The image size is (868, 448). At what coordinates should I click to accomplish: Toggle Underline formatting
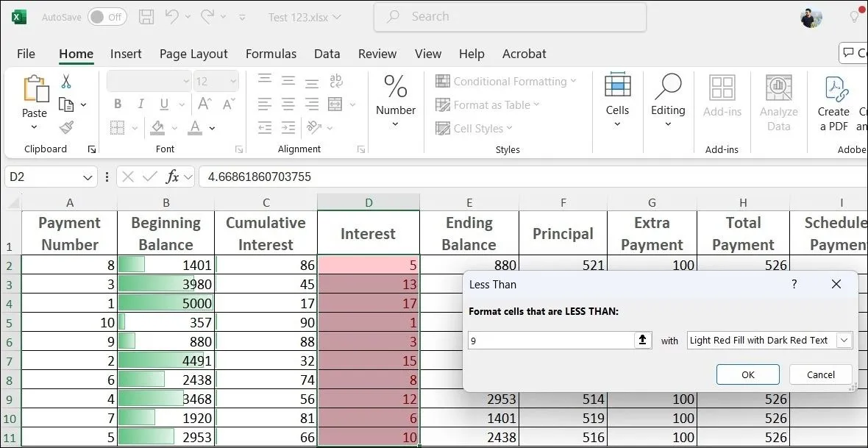click(x=164, y=104)
